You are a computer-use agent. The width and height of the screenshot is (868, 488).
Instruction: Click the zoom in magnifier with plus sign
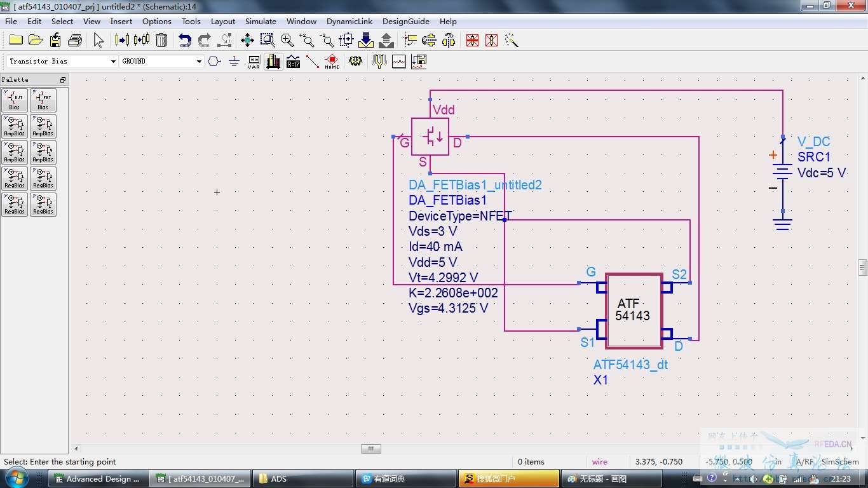pyautogui.click(x=287, y=40)
